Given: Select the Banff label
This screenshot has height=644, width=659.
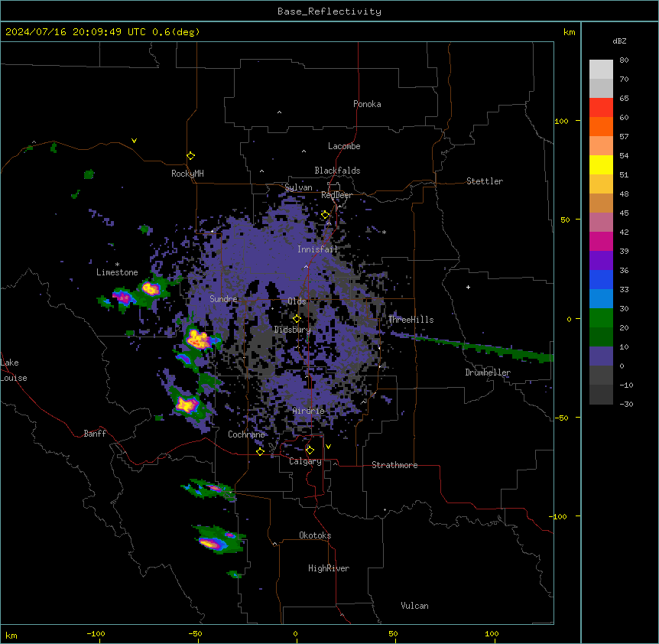Looking at the screenshot, I should pyautogui.click(x=95, y=434).
